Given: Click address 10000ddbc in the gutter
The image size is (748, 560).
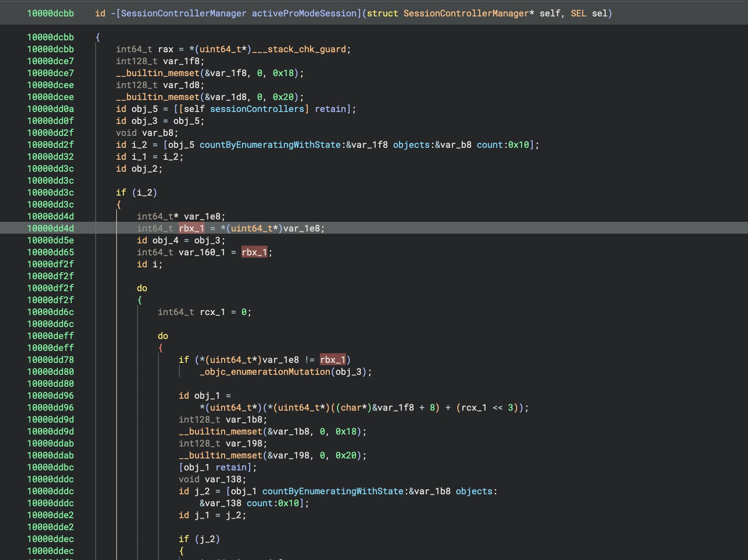Looking at the screenshot, I should tap(50, 467).
